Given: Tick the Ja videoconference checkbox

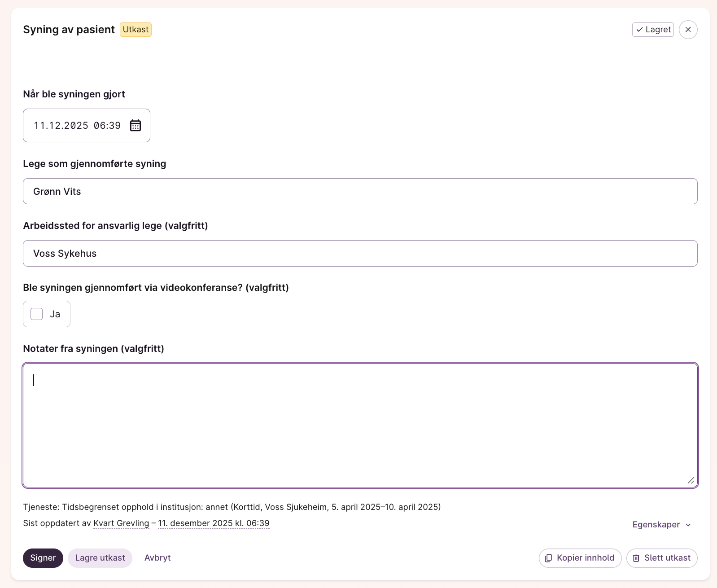Looking at the screenshot, I should pos(37,314).
